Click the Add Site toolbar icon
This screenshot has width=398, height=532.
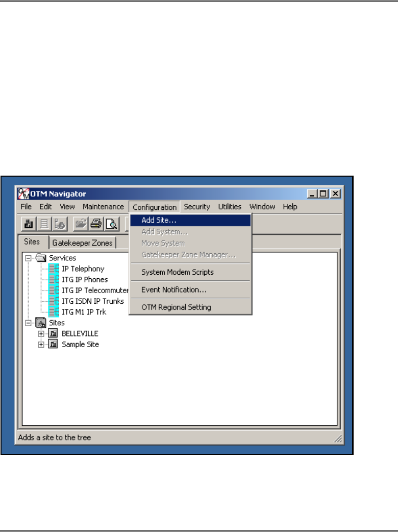(29, 224)
